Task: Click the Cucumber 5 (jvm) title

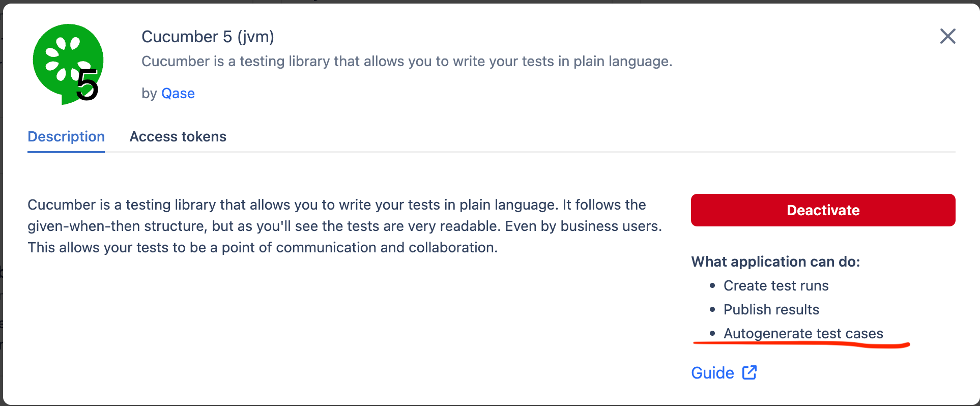Action: pos(208,37)
